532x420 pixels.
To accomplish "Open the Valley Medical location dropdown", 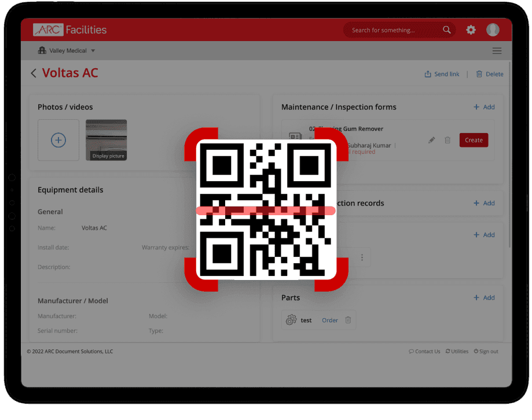I will (67, 50).
